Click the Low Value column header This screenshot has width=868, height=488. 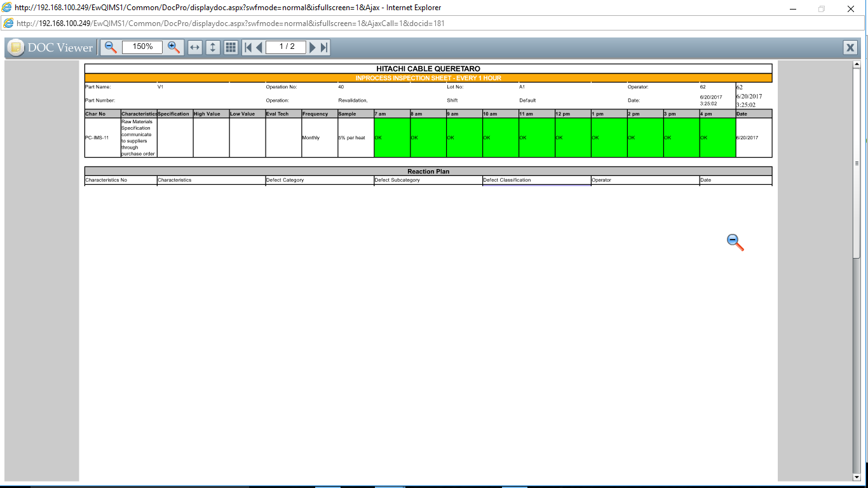point(248,114)
